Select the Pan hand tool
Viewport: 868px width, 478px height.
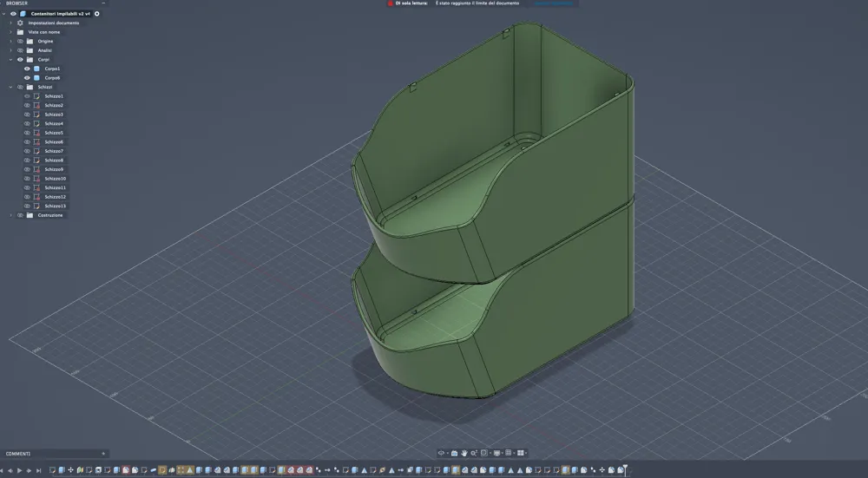click(x=464, y=453)
